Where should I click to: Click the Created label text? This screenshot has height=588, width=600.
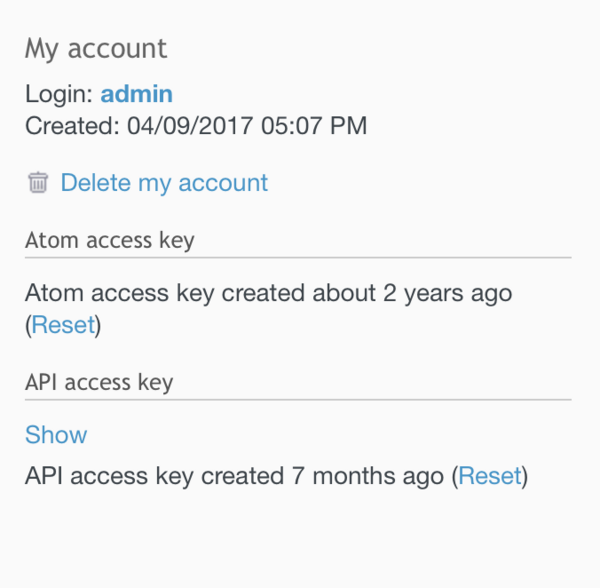[68, 126]
